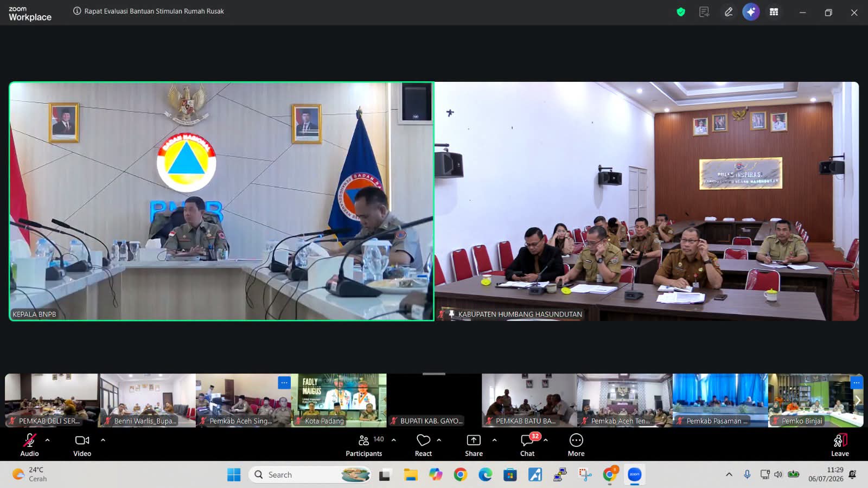
Task: Open the meeting notes icon in the title bar
Action: click(704, 12)
